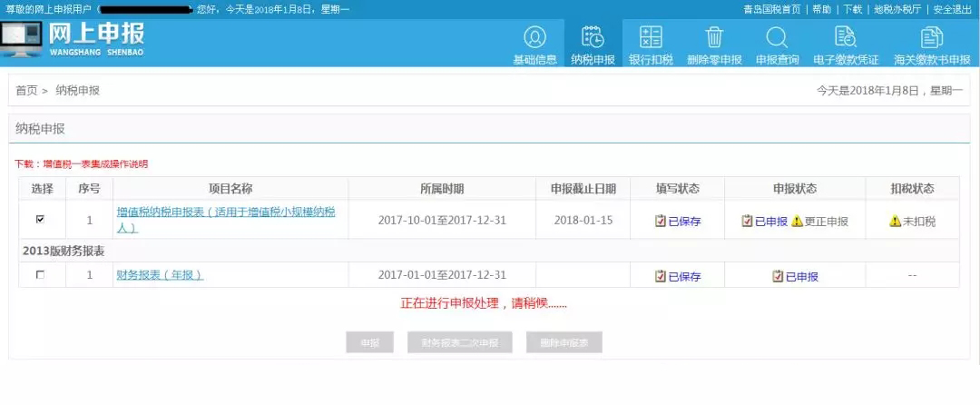The image size is (980, 405).
Task: Click 已保存 icon in 增值税 row
Action: pyautogui.click(x=660, y=221)
